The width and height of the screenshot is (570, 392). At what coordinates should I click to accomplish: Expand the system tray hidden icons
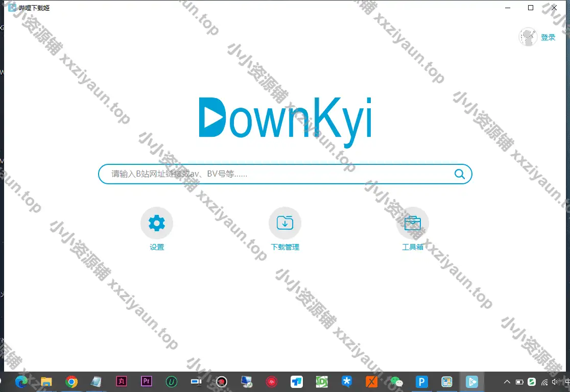(x=507, y=382)
